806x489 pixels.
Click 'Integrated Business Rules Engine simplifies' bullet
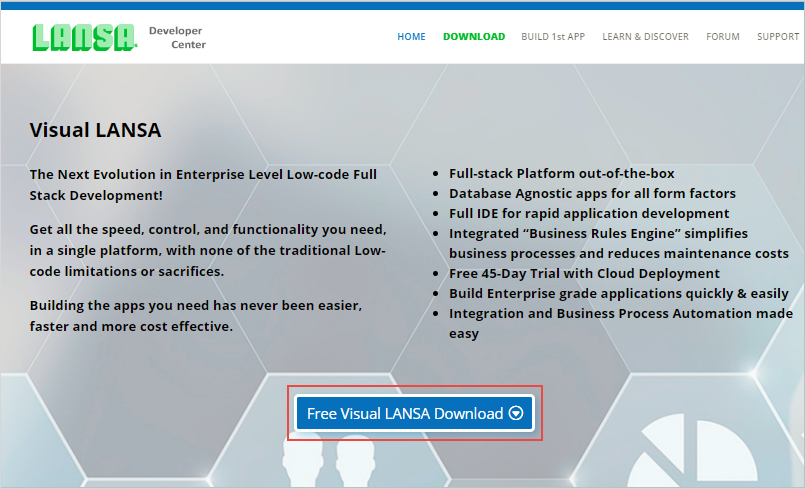[x=618, y=243]
